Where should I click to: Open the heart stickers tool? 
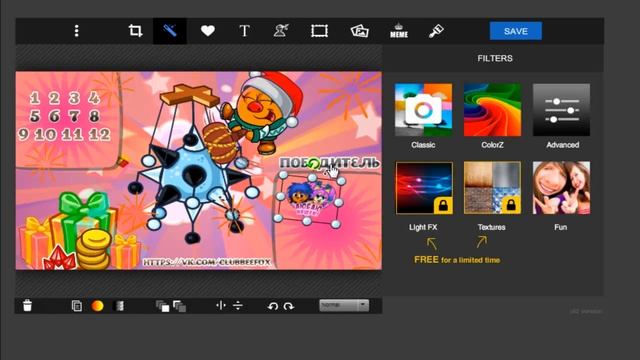click(208, 31)
